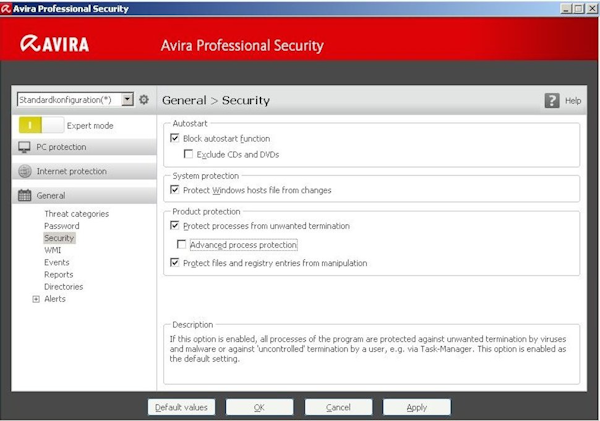Click the Default values button
Image resolution: width=600 pixels, height=421 pixels.
pos(181,408)
